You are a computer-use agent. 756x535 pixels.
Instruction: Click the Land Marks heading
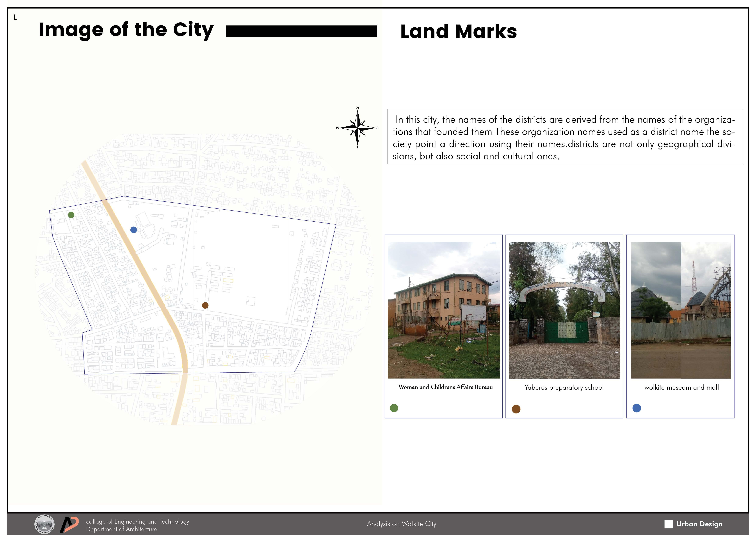coord(458,32)
